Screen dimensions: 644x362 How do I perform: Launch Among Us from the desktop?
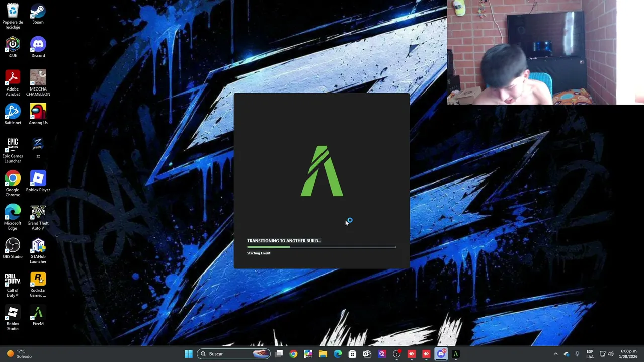38,114
